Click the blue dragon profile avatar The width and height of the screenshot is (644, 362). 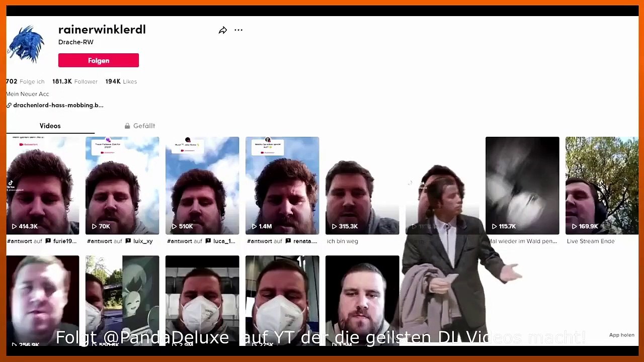[26, 44]
